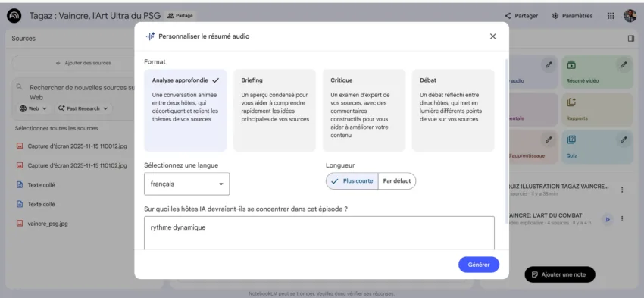Set length to Par défaut

tap(397, 181)
